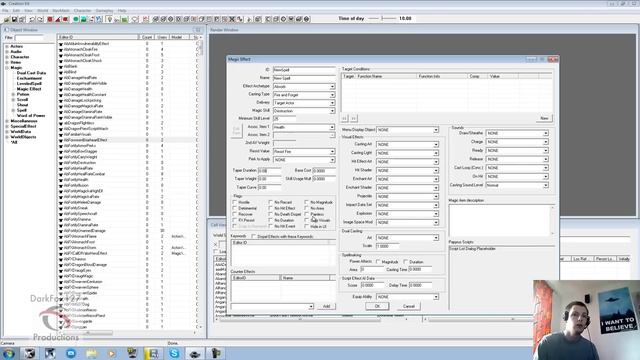Click the green landscape toolbar icon
Image resolution: width=640 pixels, height=360 pixels.
click(83, 19)
